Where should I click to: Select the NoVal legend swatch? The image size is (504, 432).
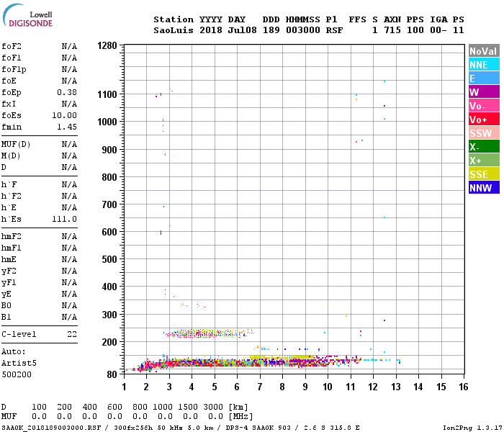pos(484,51)
